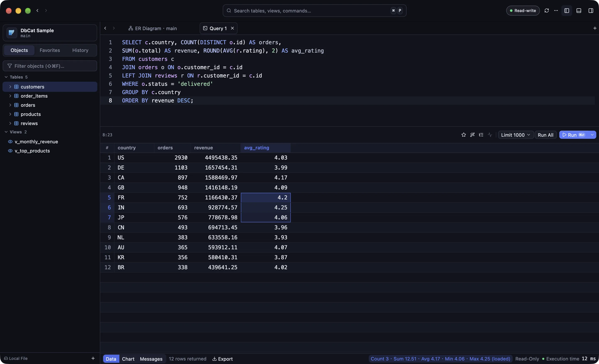Expand the customers table node
Viewport: 599px width, 364px height.
tap(10, 87)
